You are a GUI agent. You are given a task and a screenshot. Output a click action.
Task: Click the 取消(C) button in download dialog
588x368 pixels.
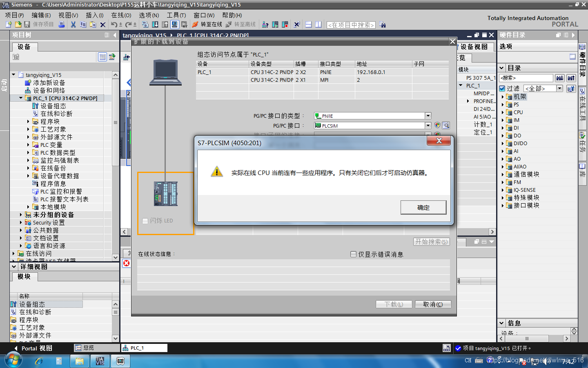point(433,304)
